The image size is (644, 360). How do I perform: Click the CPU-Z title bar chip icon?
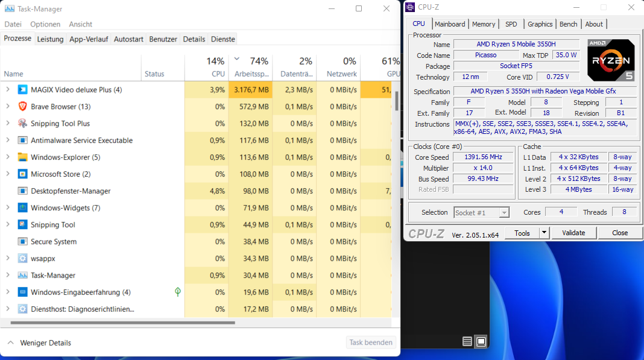pos(410,7)
